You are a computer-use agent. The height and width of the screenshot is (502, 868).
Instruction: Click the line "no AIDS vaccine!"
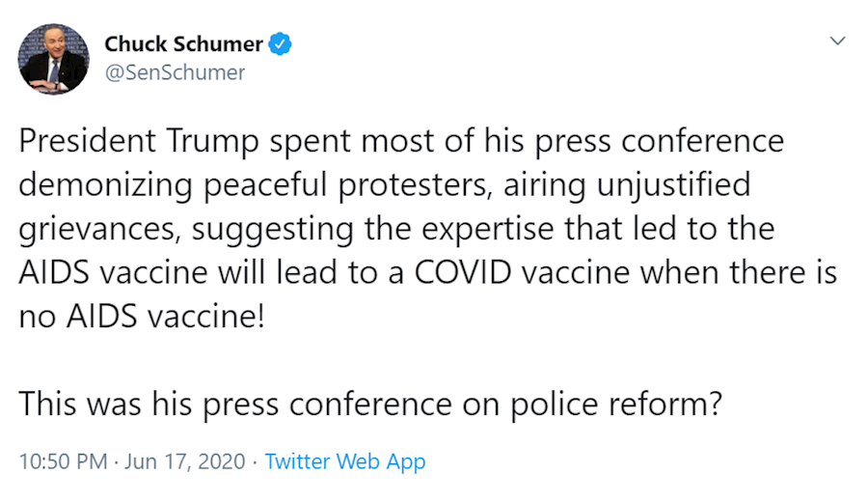[x=141, y=316]
